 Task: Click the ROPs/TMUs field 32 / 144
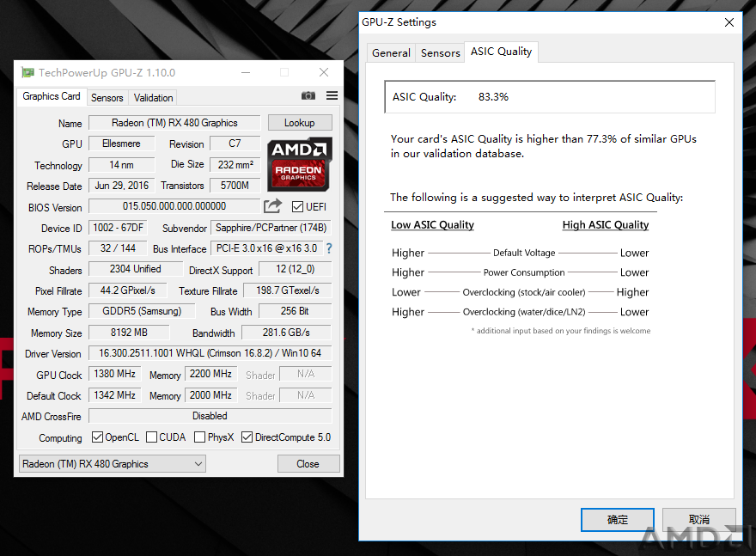(119, 248)
